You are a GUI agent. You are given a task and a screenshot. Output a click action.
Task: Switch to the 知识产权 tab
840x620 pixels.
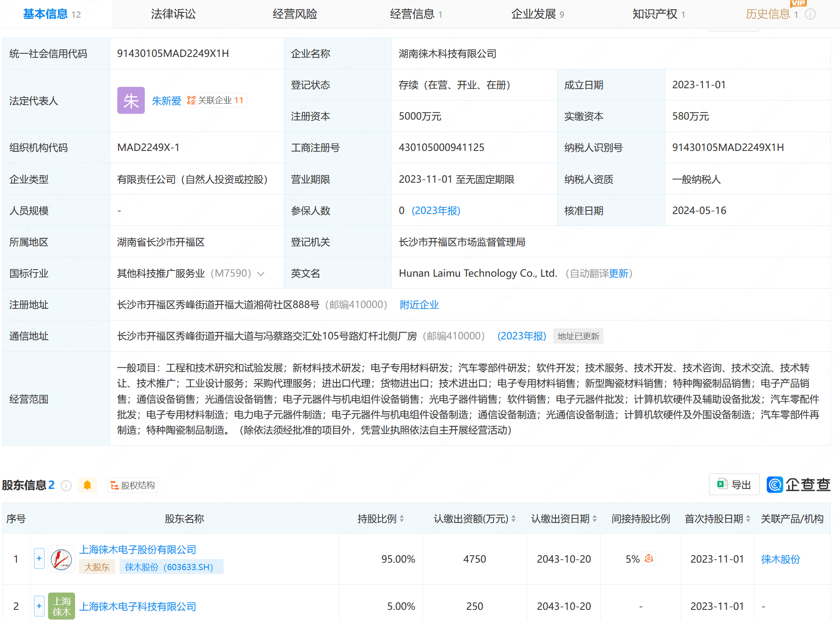655,14
